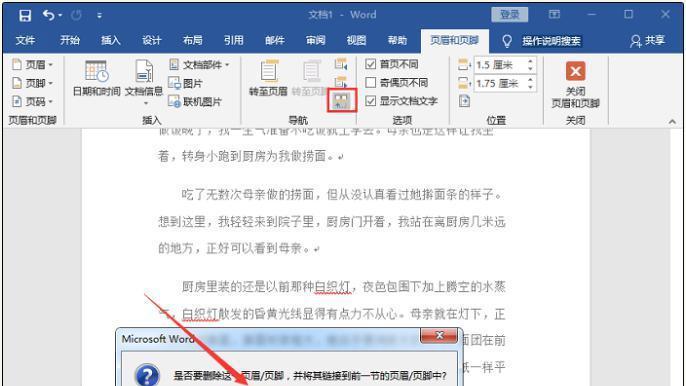Screen dimensions: 686x386
Task: Switch to the 设计 tab
Action: coord(152,41)
